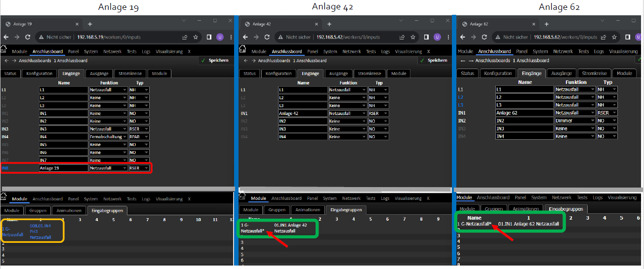Open Netzwerk menu in Anlage 42 top bar
This screenshot has width=644, height=269.
[352, 51]
